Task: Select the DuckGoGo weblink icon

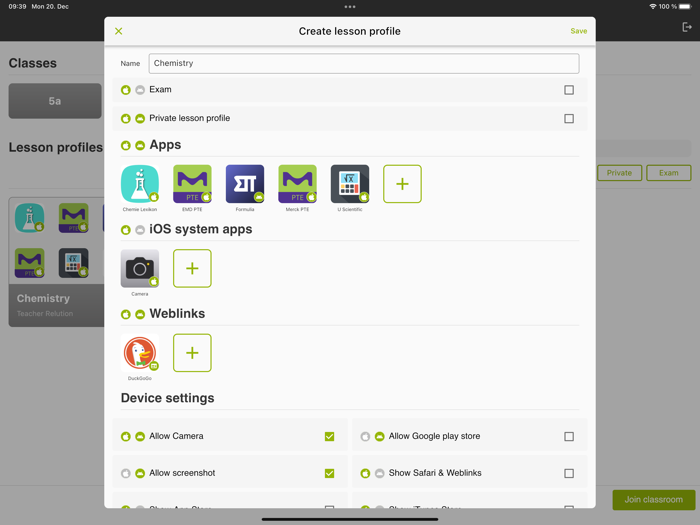Action: [140, 353]
